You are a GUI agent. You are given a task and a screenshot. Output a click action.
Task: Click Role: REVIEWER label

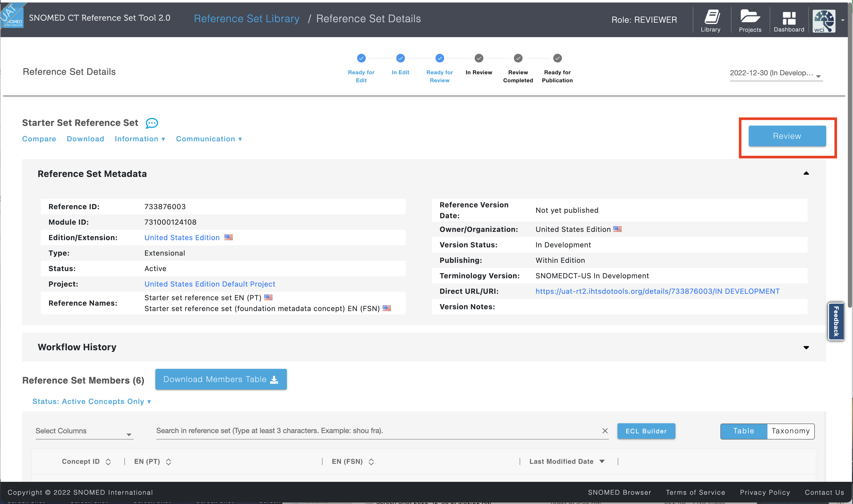644,20
